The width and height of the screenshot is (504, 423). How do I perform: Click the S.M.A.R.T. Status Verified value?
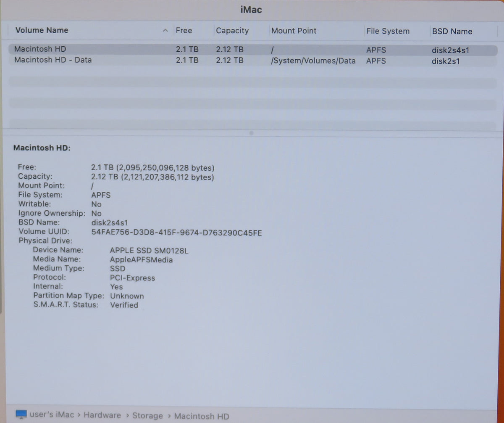[124, 305]
